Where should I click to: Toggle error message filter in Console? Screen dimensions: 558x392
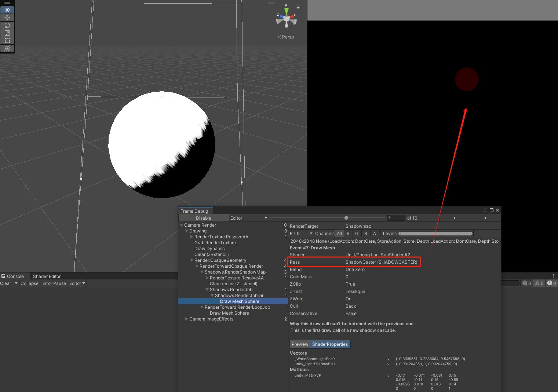click(x=552, y=283)
